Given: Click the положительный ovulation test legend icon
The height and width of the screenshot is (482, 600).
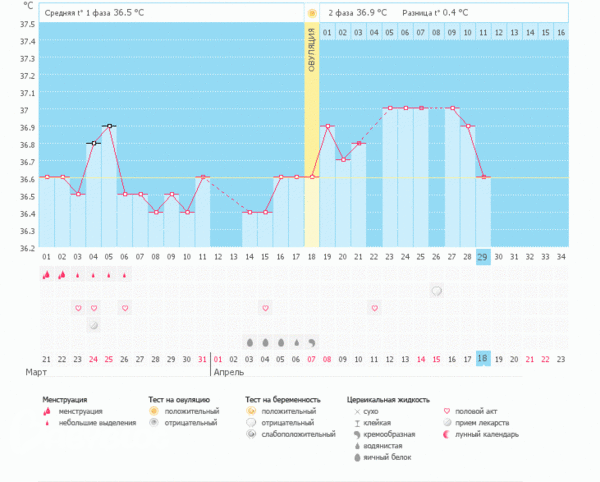Looking at the screenshot, I should 154,411.
